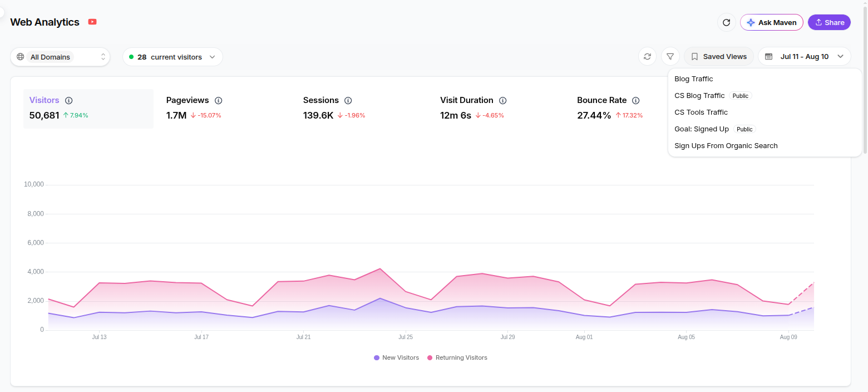
Task: Select the Blog Traffic saved view
Action: 765,79
